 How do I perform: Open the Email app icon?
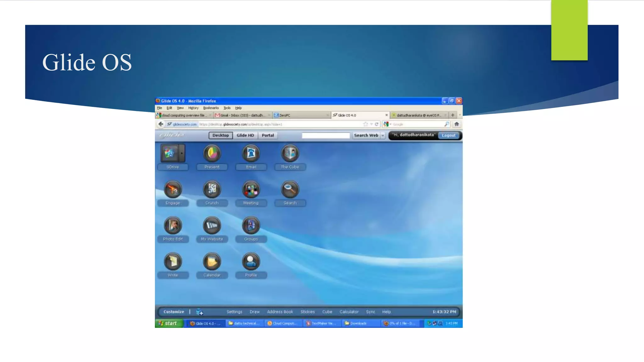(x=251, y=153)
